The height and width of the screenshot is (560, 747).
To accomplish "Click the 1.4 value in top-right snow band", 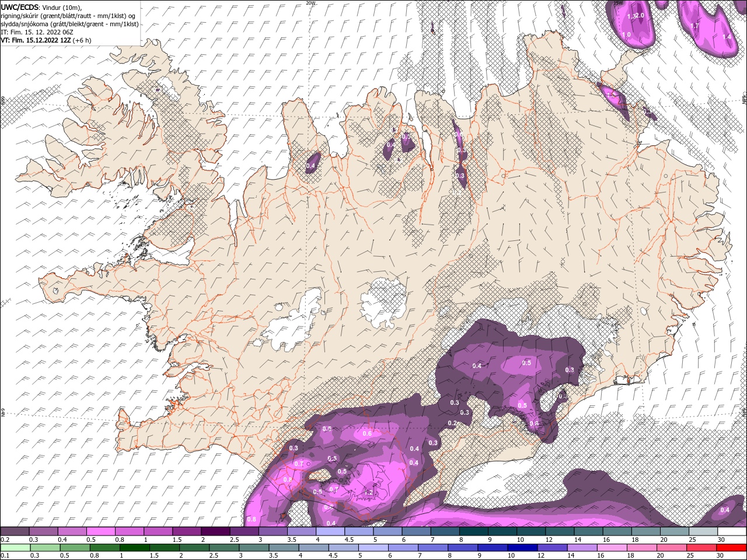I will (x=727, y=37).
